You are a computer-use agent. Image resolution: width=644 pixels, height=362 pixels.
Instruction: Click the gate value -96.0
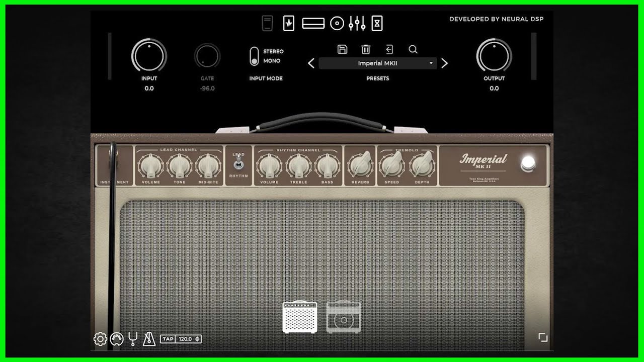point(207,88)
